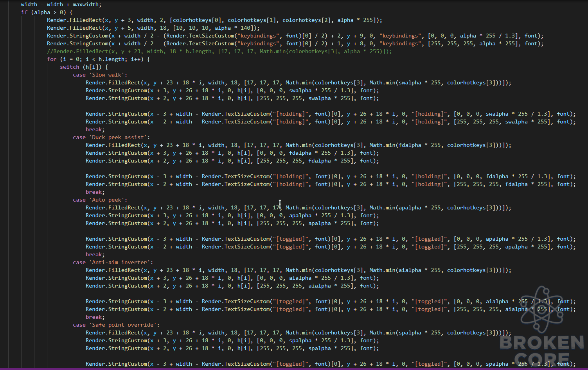Click the "break;" ending the Anti-aim inverter case
Viewport: 588px width, 370px height.
(95, 317)
